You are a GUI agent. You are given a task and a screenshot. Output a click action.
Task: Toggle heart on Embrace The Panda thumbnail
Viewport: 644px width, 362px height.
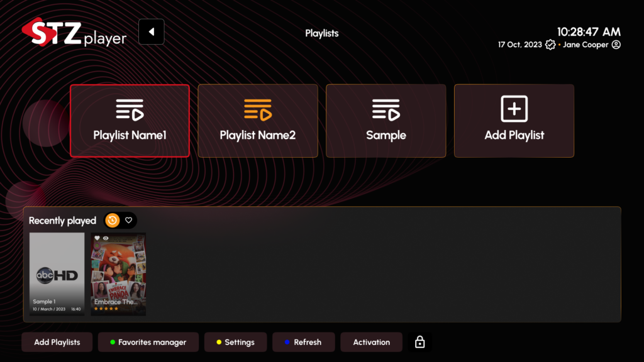tap(97, 238)
